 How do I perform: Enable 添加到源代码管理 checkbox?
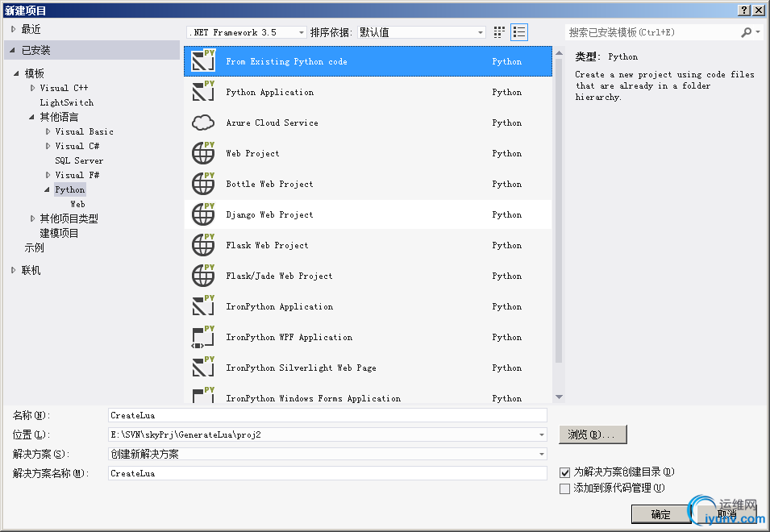[564, 488]
